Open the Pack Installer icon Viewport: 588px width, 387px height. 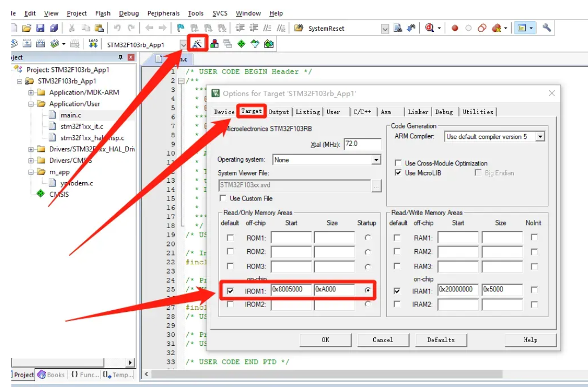[x=269, y=44]
